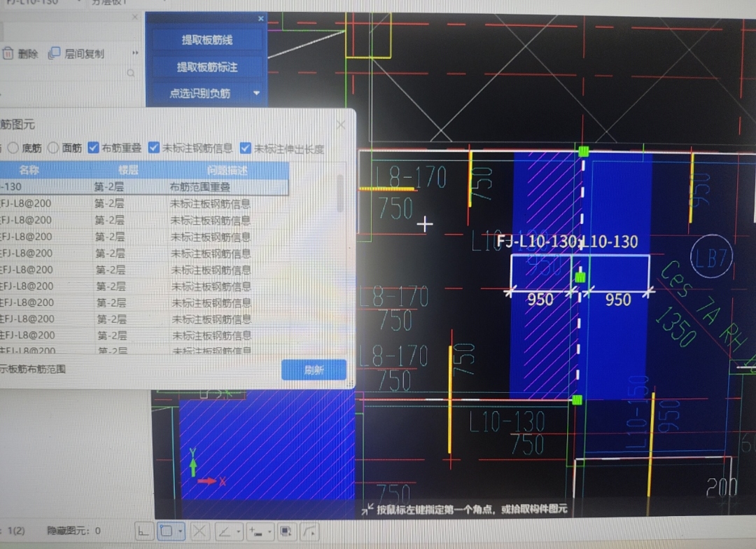Click the 层间复制 copy icon
756x549 pixels.
[x=54, y=53]
